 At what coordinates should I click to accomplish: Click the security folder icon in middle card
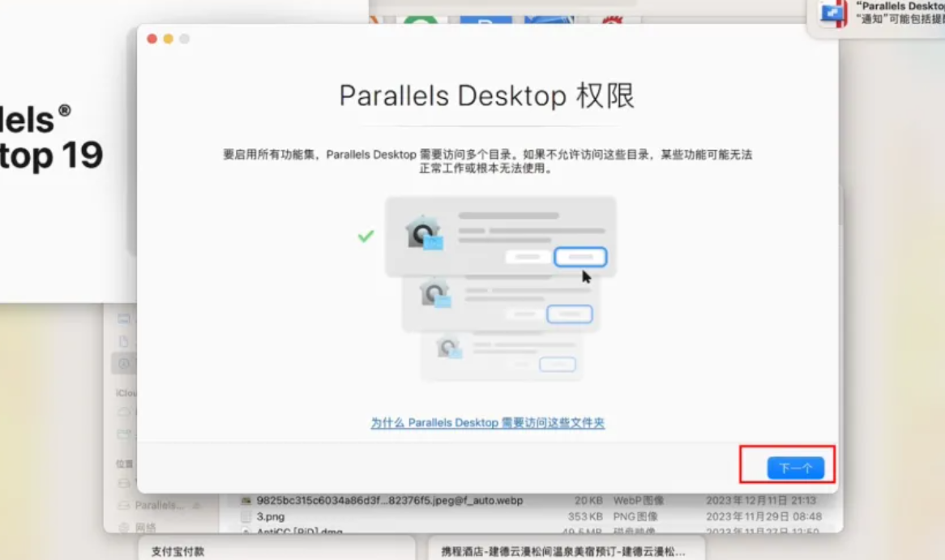(435, 294)
